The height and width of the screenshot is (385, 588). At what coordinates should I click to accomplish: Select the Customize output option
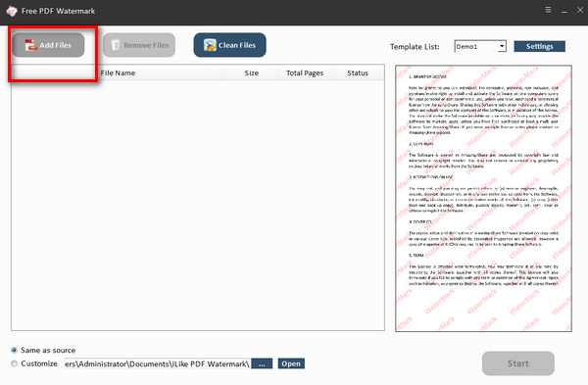coord(15,363)
